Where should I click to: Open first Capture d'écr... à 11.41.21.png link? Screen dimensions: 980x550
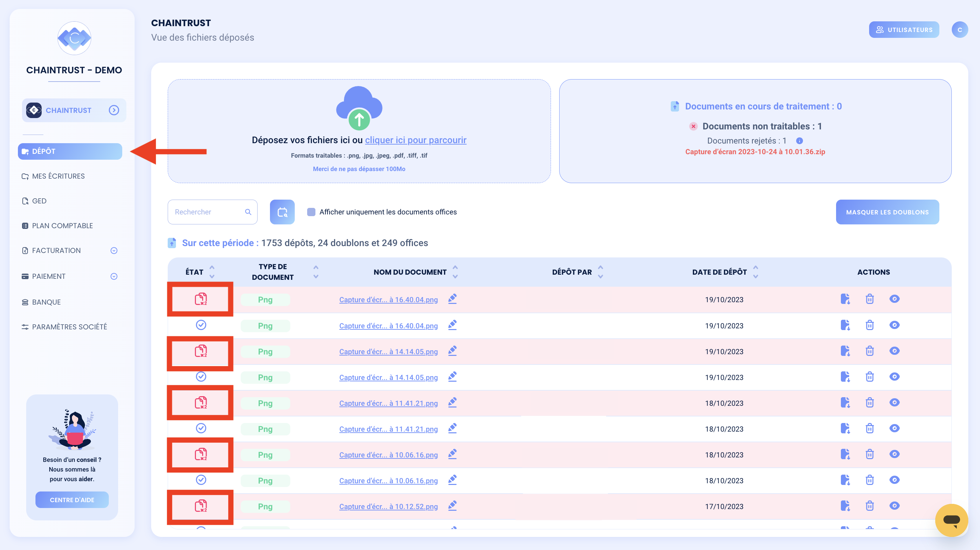388,404
